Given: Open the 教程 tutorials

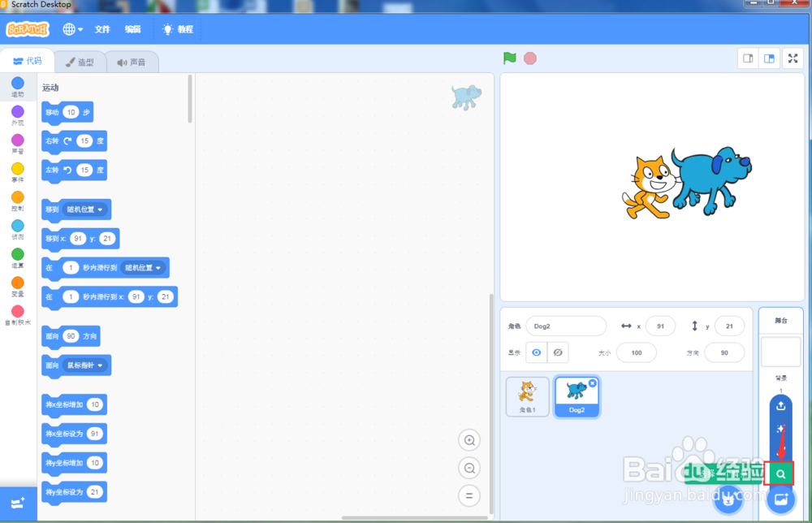Looking at the screenshot, I should click(x=178, y=29).
